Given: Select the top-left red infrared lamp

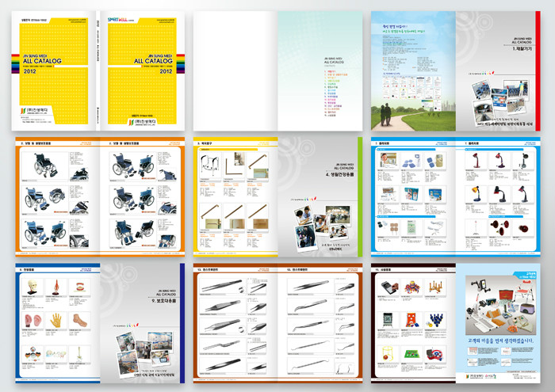Looking at the screenshot, I should (x=476, y=162).
